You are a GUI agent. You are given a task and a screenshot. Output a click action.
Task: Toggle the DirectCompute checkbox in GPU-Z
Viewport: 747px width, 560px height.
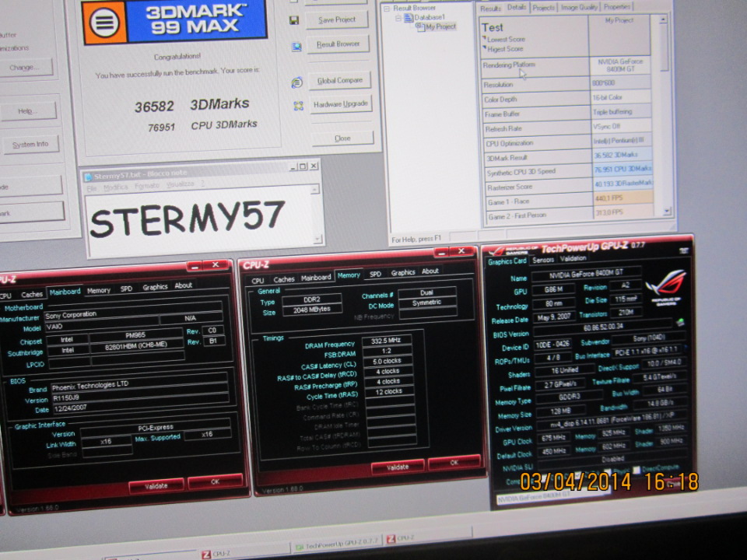click(x=637, y=470)
